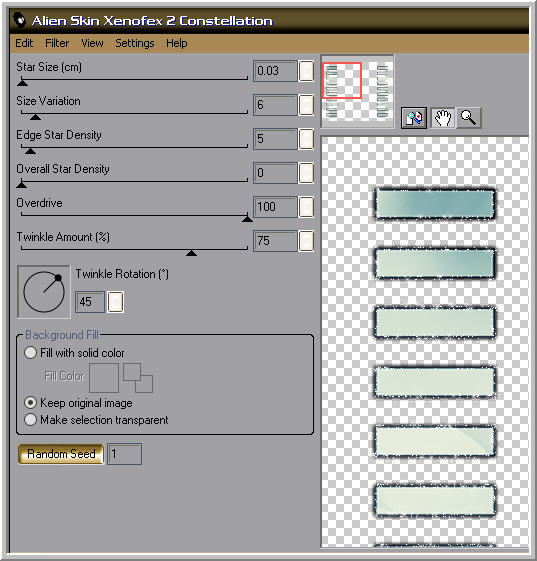
Task: Open the Settings menu
Action: point(135,43)
